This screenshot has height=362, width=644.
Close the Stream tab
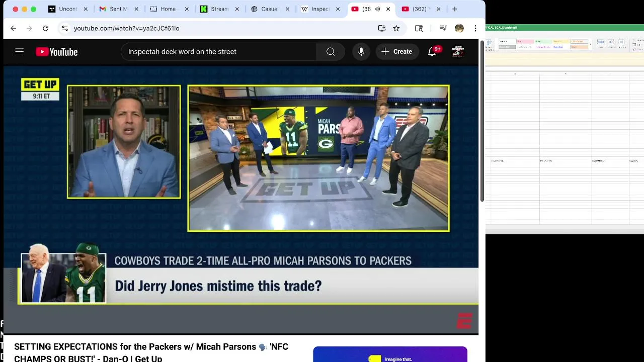click(x=237, y=9)
